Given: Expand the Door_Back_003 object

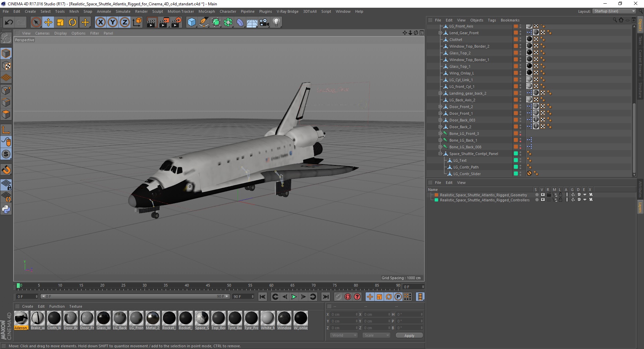Looking at the screenshot, I should [x=440, y=120].
